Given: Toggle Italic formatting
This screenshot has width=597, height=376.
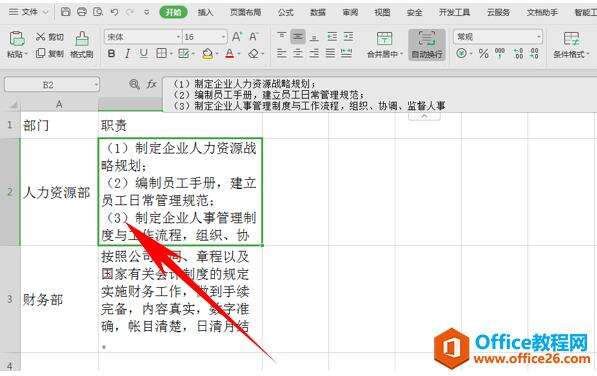Looking at the screenshot, I should 128,53.
